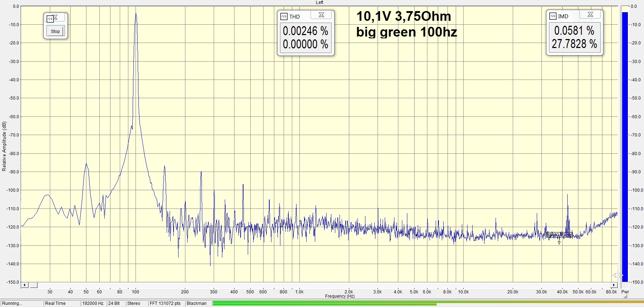Image resolution: width=644 pixels, height=307 pixels.
Task: Click the FFT 131072 pts status field
Action: click(166, 303)
